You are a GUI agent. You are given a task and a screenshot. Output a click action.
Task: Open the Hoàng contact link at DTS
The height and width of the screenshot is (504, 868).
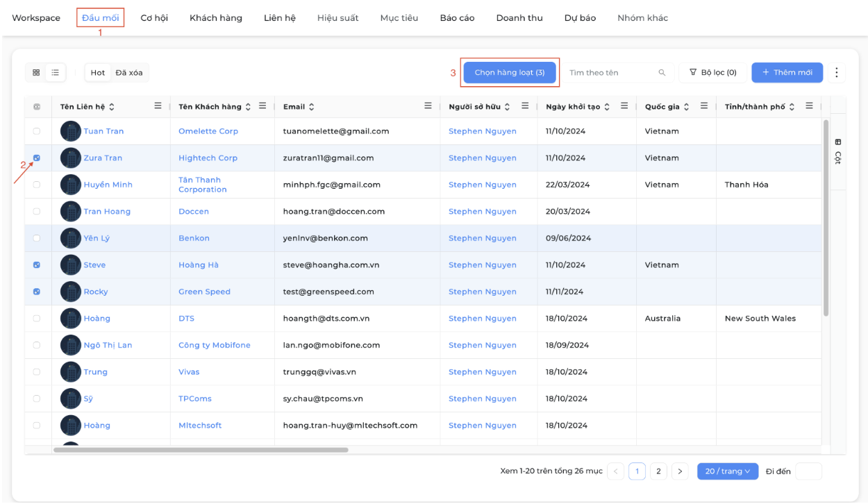pyautogui.click(x=97, y=319)
